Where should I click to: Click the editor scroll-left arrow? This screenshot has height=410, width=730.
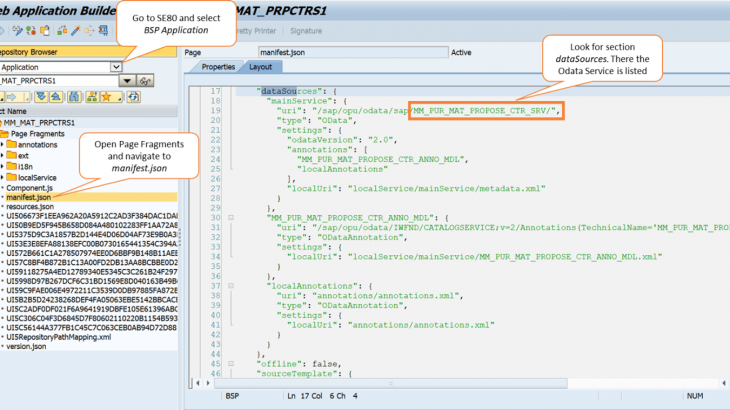click(198, 383)
